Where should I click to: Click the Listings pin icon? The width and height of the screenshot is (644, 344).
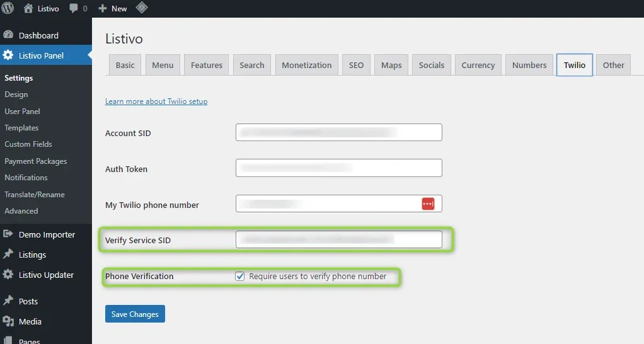8,254
